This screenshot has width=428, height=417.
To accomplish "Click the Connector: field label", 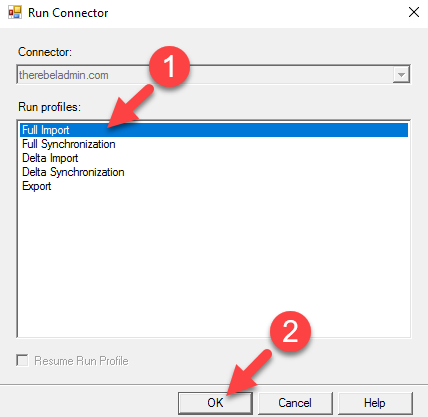I will point(45,52).
